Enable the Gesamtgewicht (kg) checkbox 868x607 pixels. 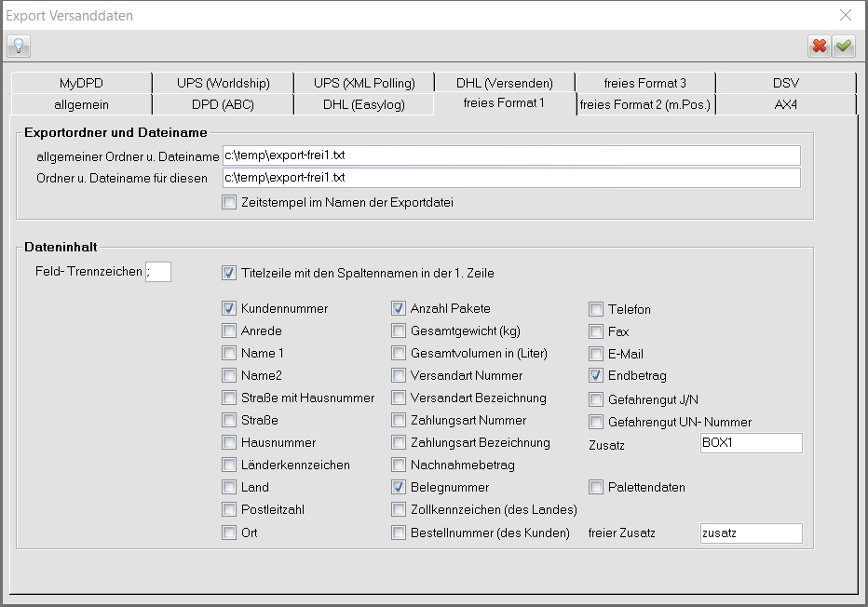pyautogui.click(x=399, y=330)
